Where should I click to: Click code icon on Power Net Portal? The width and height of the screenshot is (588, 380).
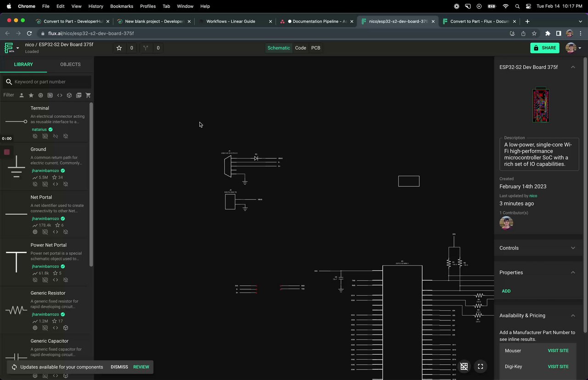pos(56,279)
